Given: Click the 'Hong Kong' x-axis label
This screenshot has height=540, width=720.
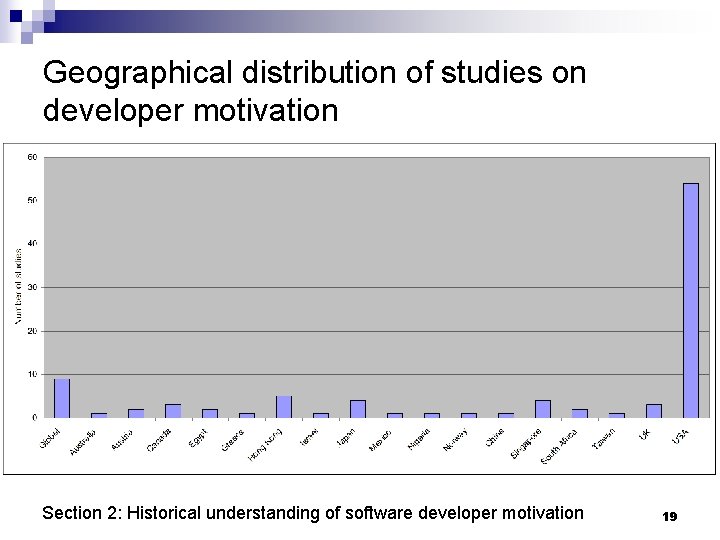Looking at the screenshot, I should click(x=265, y=444).
